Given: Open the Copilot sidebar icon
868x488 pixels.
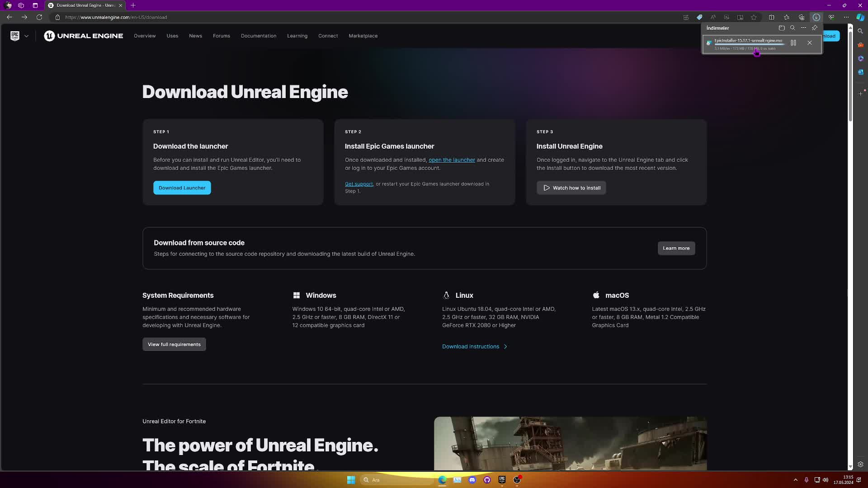Looking at the screenshot, I should 860,17.
